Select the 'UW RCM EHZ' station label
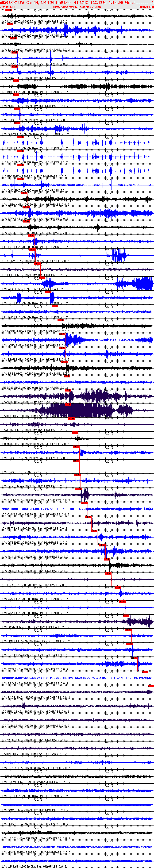 coord(11,557)
